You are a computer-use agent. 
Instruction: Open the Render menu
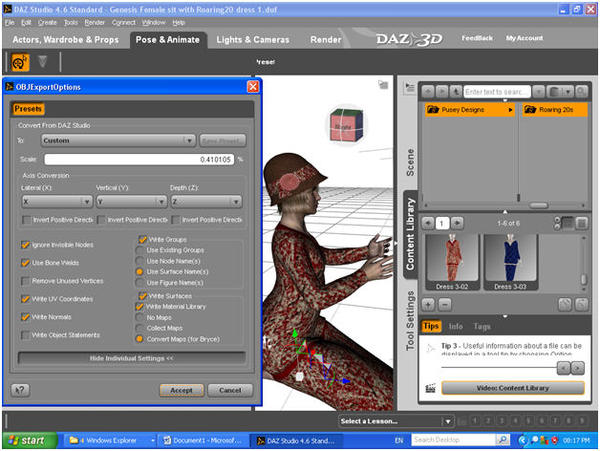coord(95,23)
